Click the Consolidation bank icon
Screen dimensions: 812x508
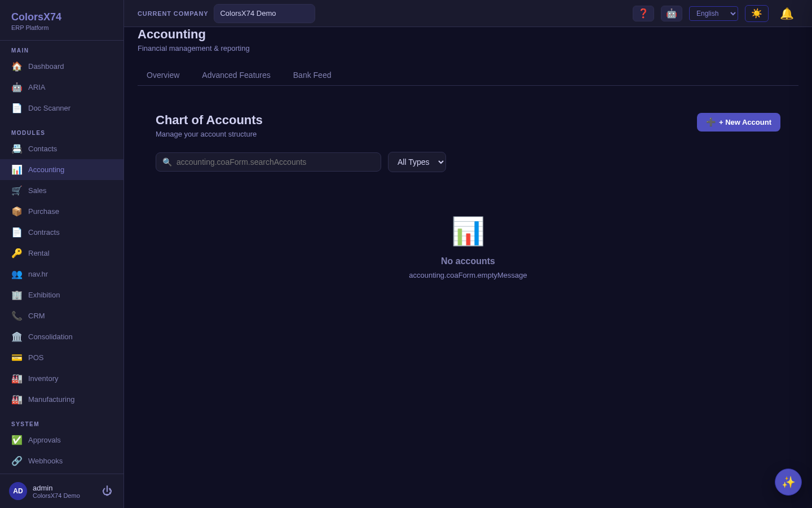pyautogui.click(x=17, y=337)
